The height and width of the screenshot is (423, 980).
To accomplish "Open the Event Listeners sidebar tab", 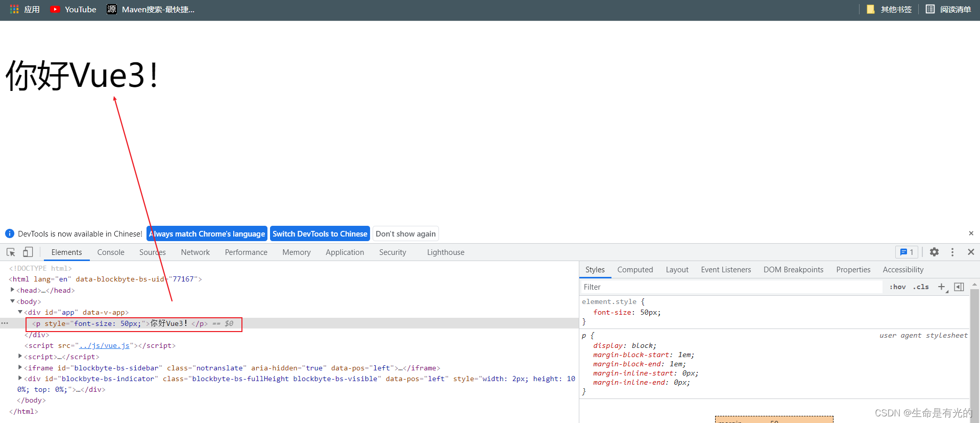I will pos(726,270).
